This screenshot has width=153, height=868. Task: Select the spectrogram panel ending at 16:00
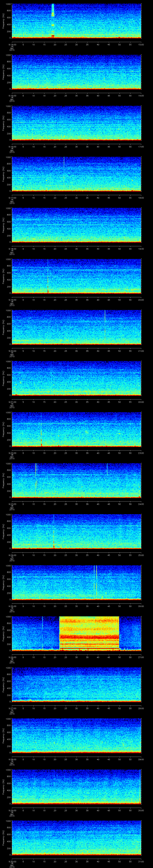click(77, 72)
